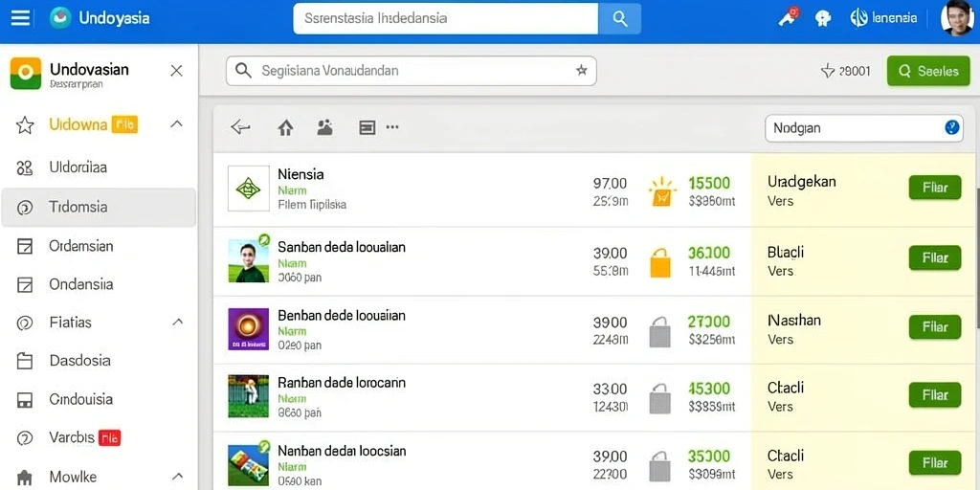The height and width of the screenshot is (490, 980).
Task: Focus the Segiisiana Vonaudandan search field
Action: pos(411,71)
